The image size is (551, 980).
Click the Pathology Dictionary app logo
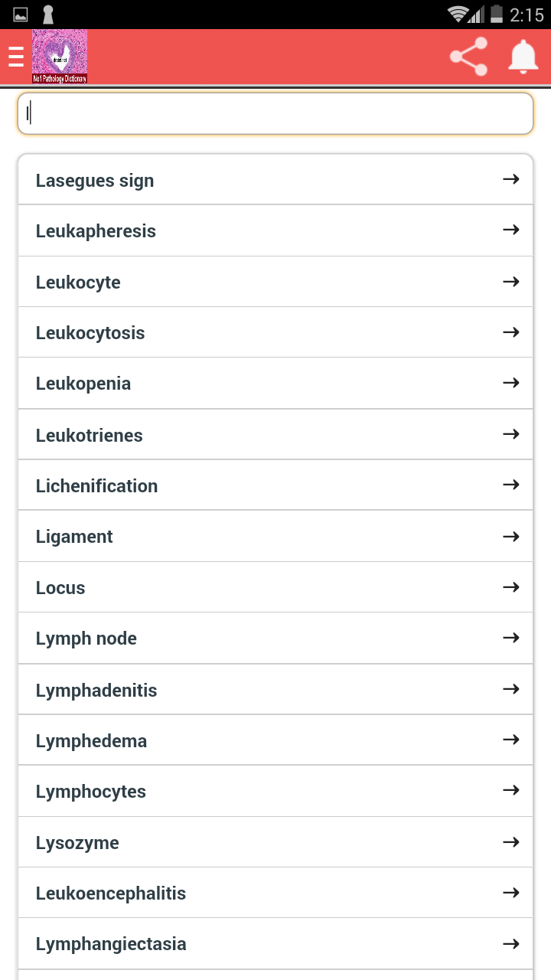click(x=60, y=56)
